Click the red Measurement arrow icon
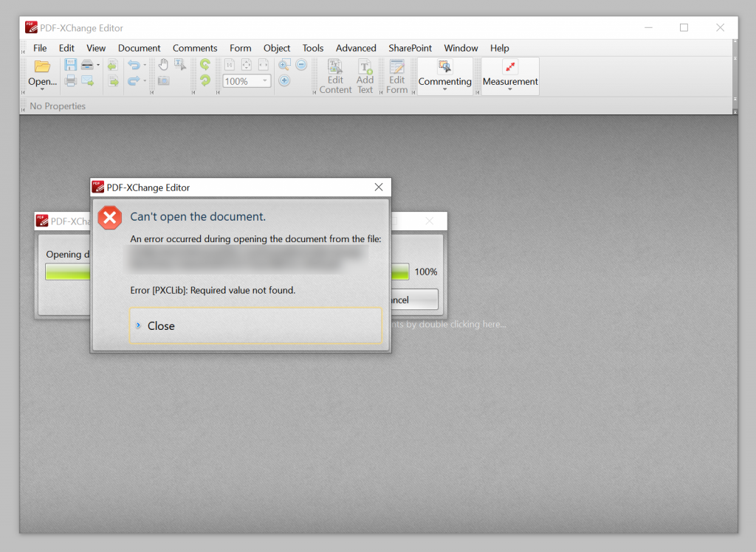This screenshot has height=552, width=756. point(510,66)
